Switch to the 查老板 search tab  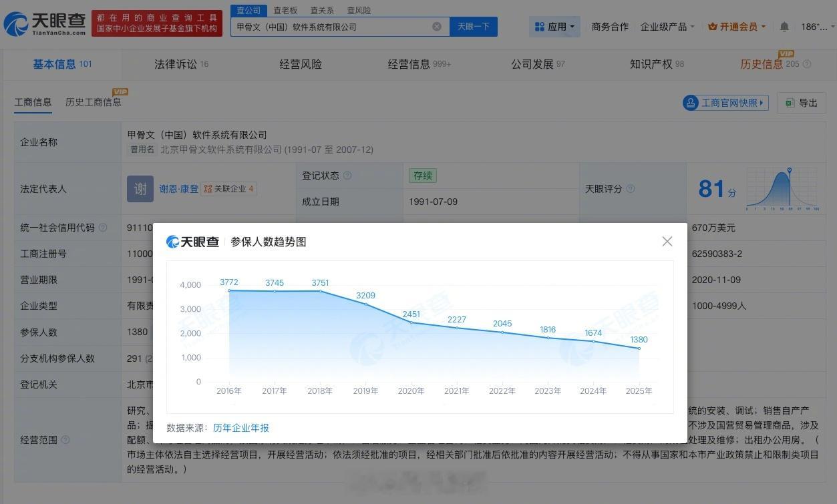point(285,11)
